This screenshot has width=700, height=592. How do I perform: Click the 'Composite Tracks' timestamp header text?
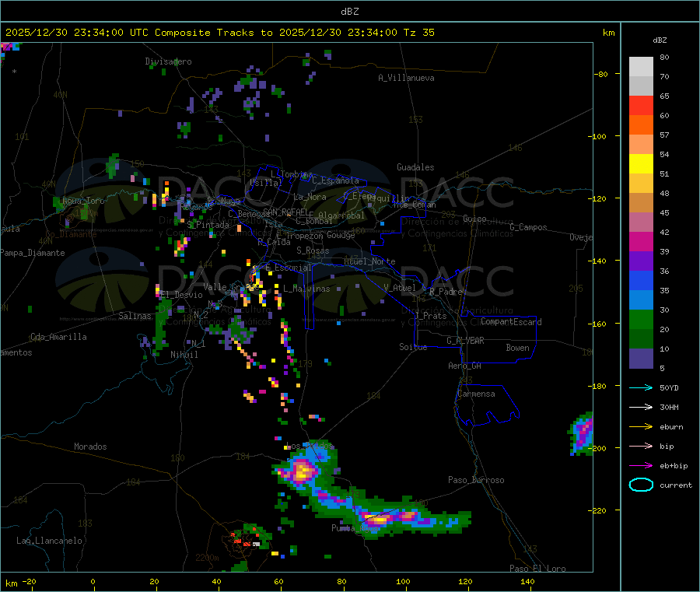coord(219,33)
